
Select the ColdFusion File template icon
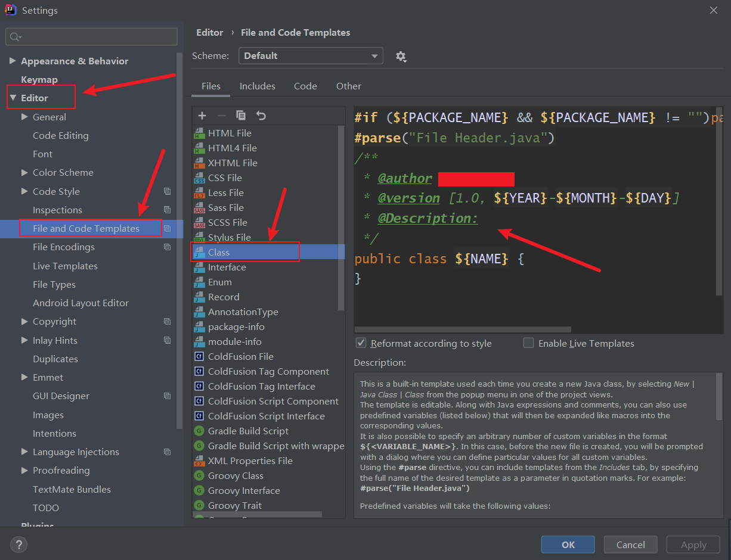click(x=200, y=357)
